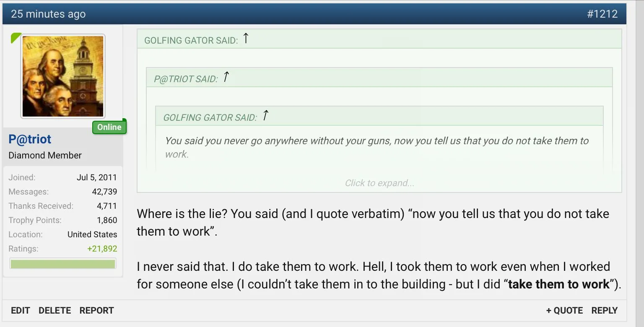Open the post permalink #1212
This screenshot has width=644, height=327.
click(x=602, y=14)
